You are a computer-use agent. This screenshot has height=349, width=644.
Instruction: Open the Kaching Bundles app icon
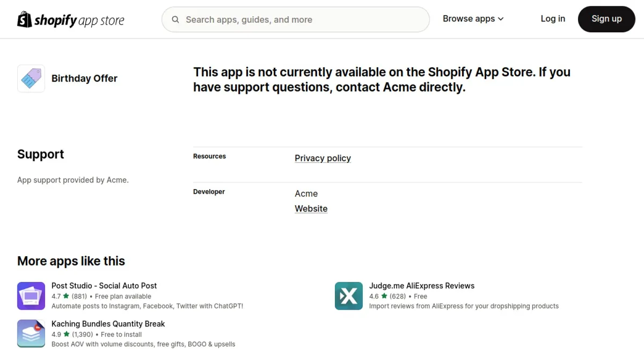coord(31,333)
